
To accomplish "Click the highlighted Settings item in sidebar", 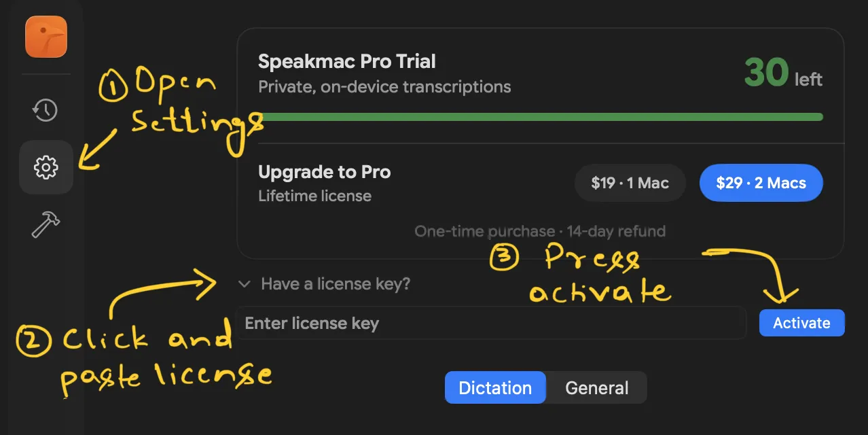I will [x=46, y=167].
